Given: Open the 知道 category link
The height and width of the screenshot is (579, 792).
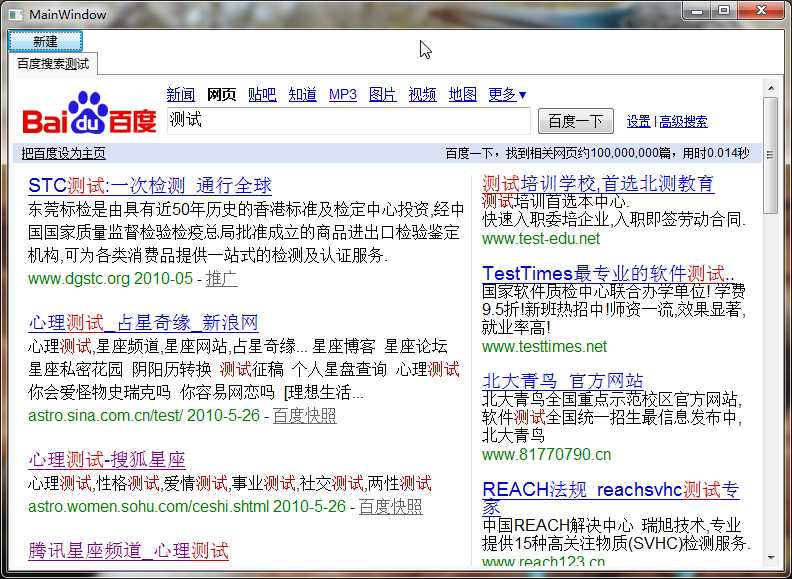Looking at the screenshot, I should [303, 94].
